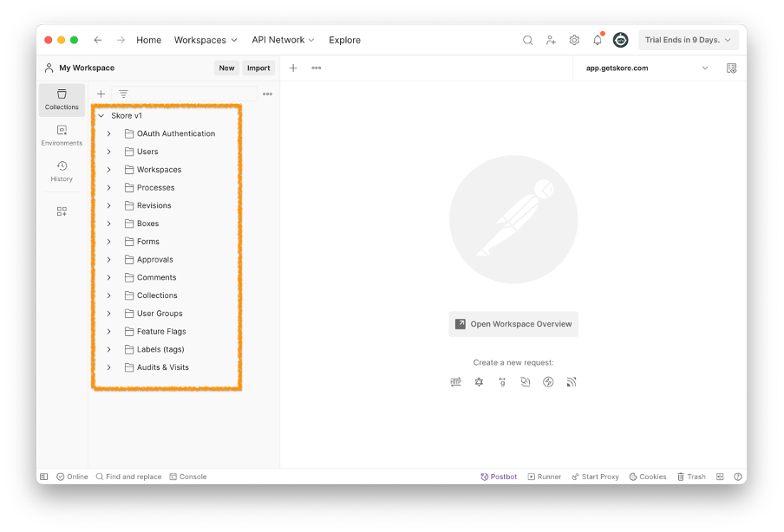Open the Collections sidebar tab
This screenshot has height=532, width=784.
pos(62,100)
